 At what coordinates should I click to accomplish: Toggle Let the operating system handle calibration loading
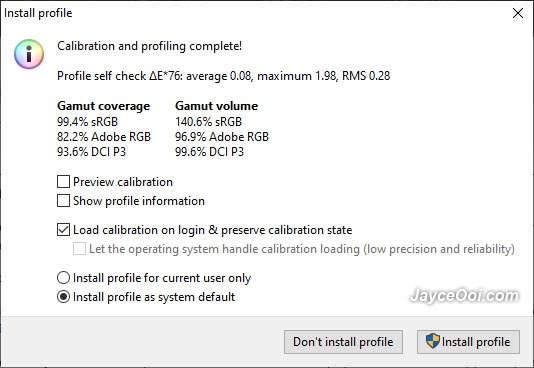pos(79,249)
